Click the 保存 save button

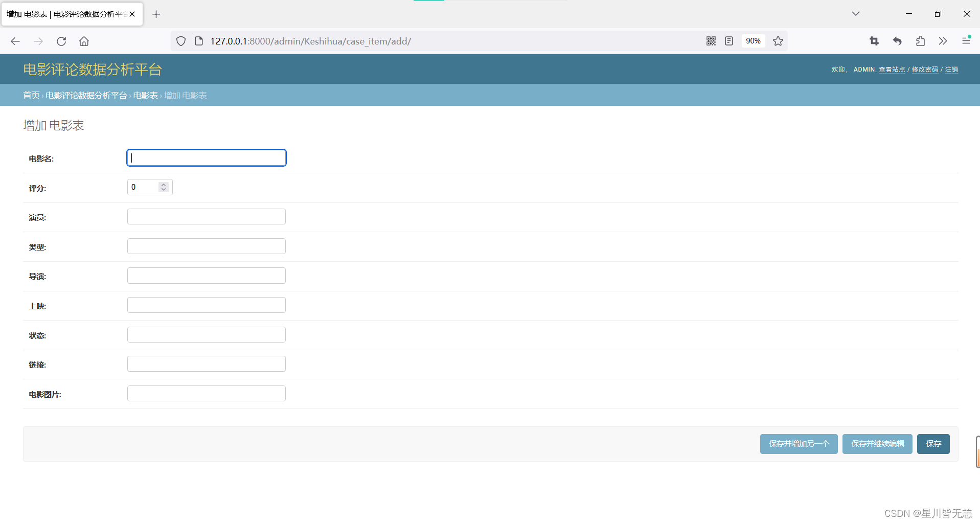click(933, 444)
